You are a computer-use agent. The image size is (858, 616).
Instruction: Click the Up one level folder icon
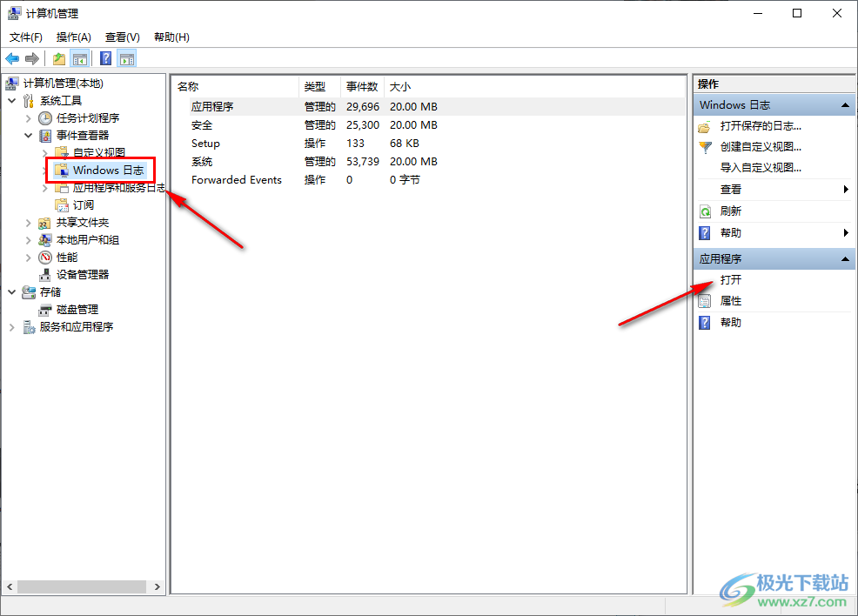pos(58,58)
